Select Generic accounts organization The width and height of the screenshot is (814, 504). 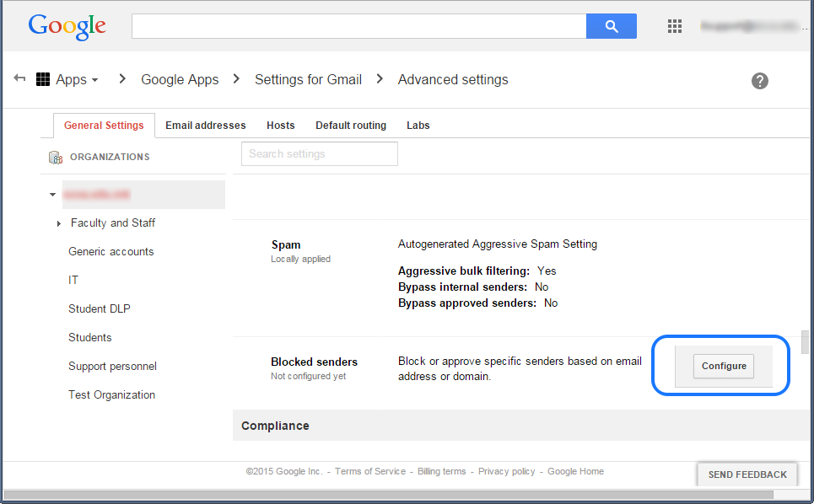[111, 251]
